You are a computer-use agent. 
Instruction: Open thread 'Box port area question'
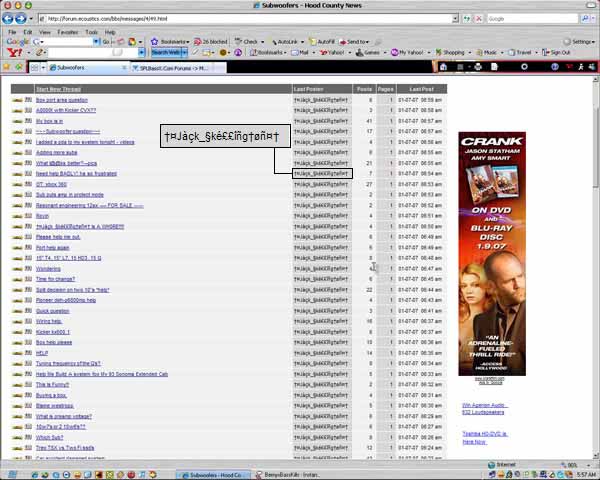coord(62,100)
